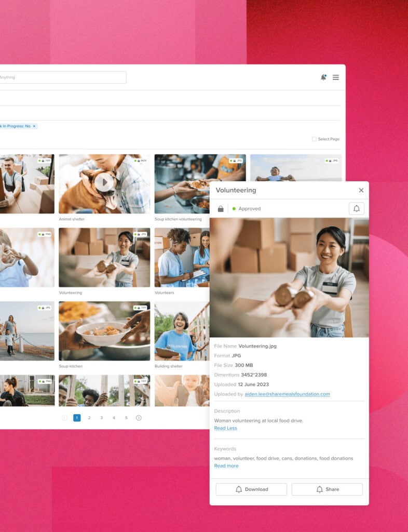The image size is (408, 532).
Task: Open notifications bell in top bar
Action: [323, 77]
